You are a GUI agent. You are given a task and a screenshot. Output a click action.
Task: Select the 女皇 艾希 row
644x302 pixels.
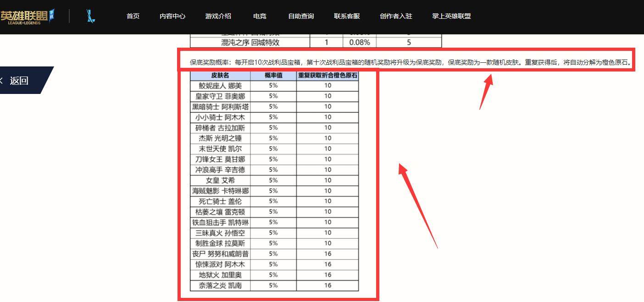coord(274,181)
